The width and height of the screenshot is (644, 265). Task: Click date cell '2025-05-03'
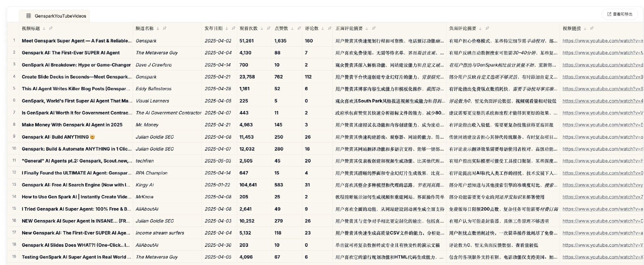point(218,161)
